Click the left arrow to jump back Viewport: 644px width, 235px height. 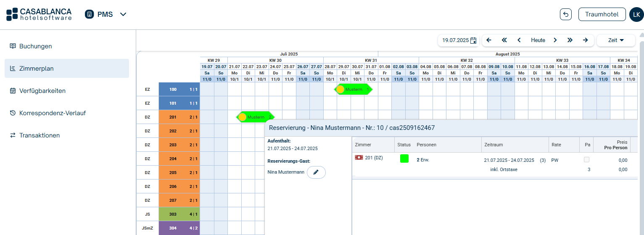coord(489,40)
